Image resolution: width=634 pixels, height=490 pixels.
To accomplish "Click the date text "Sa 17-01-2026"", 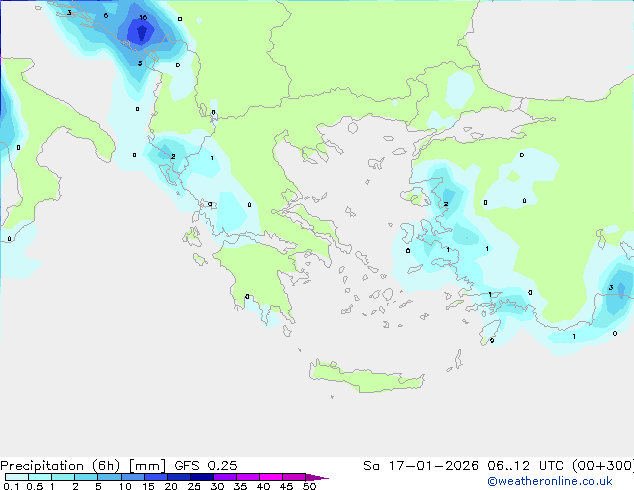I will click(x=421, y=466).
